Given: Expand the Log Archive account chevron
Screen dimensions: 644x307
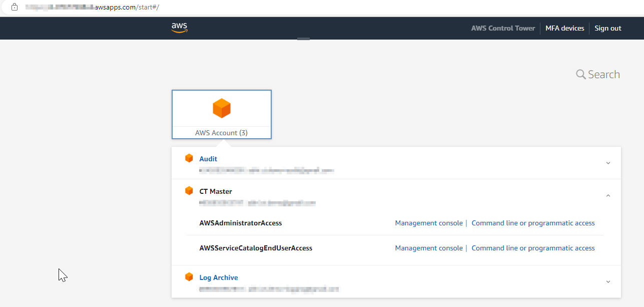Looking at the screenshot, I should 608,282.
